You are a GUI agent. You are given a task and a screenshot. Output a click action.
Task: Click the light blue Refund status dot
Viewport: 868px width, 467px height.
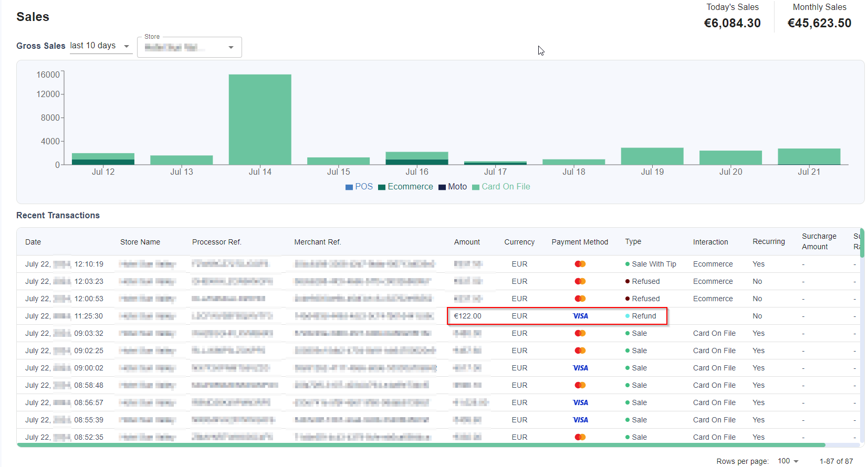[x=628, y=316]
